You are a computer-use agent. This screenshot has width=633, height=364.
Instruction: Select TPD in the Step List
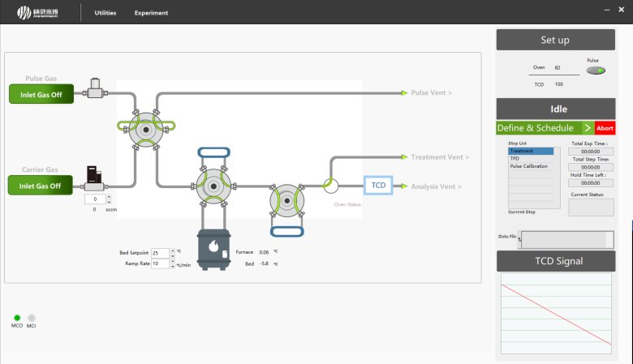pyautogui.click(x=515, y=158)
